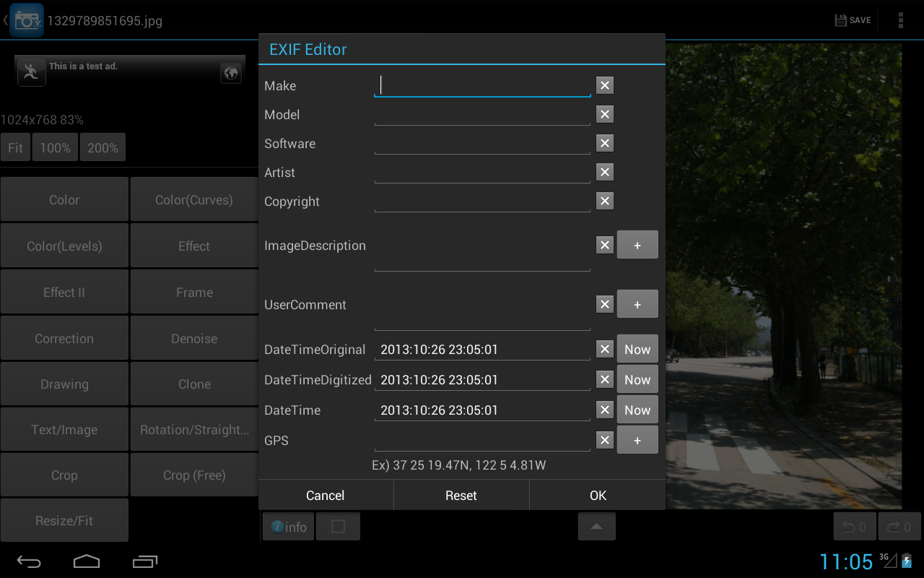
Task: Tap the Android back navigation icon
Action: 29,561
